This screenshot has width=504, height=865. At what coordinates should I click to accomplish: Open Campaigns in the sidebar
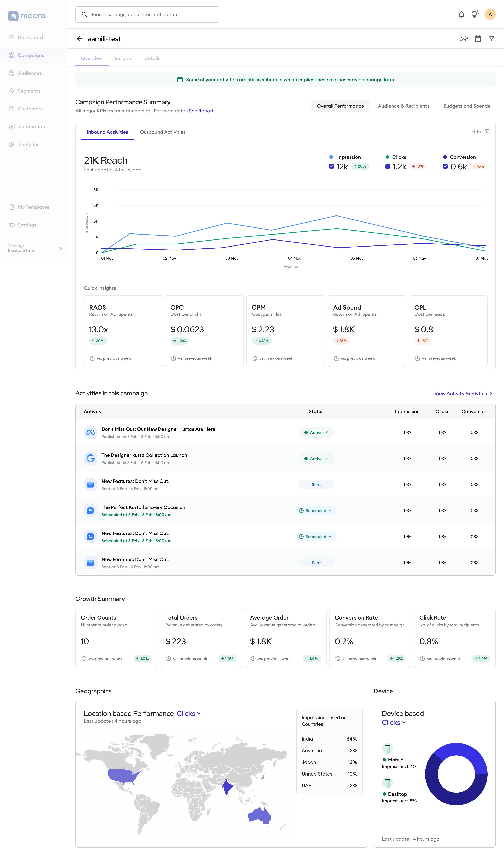[34, 55]
